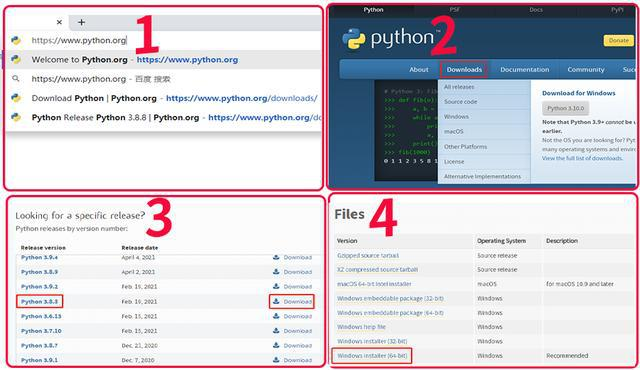Download 'Windows embeddable package (32-bit)'
The image size is (640, 370).
(x=390, y=299)
